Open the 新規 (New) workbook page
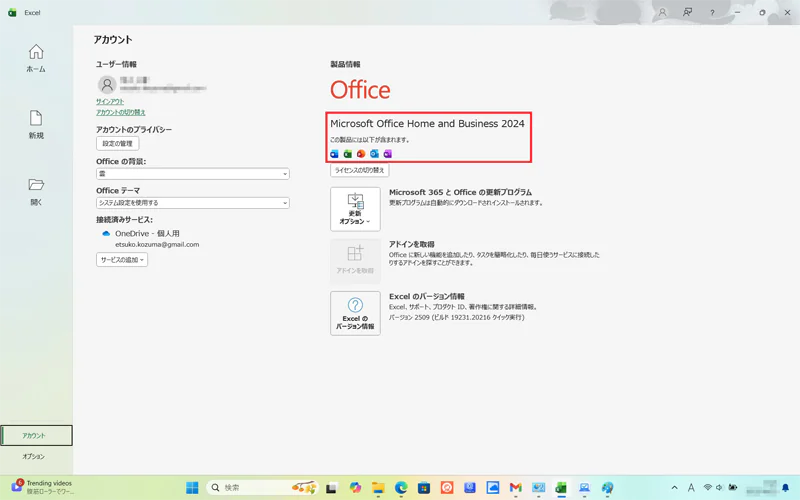 36,124
